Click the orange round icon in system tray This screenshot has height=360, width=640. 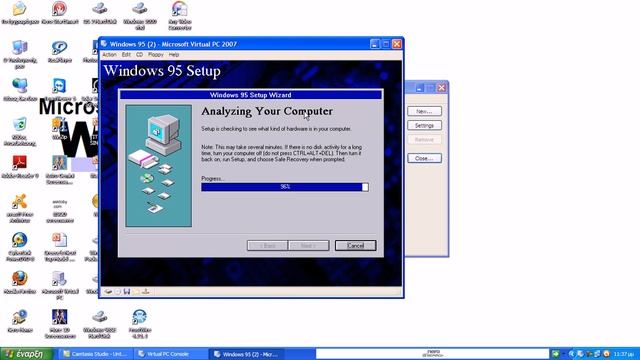607,354
